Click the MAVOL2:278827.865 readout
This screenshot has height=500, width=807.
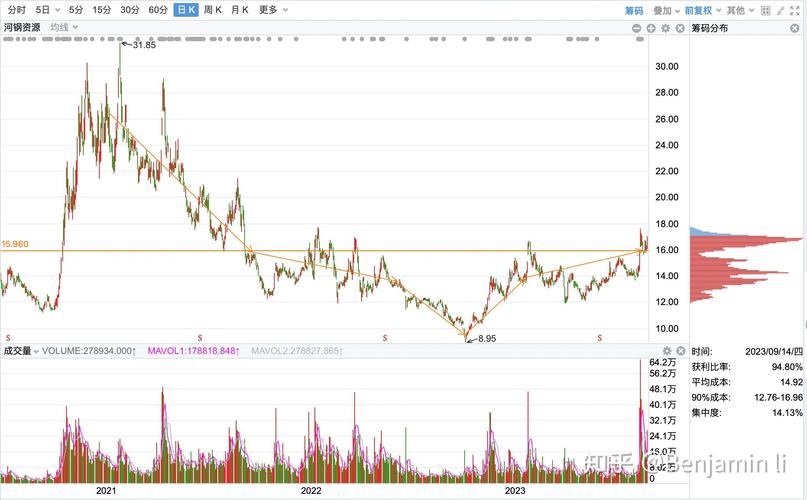click(297, 351)
